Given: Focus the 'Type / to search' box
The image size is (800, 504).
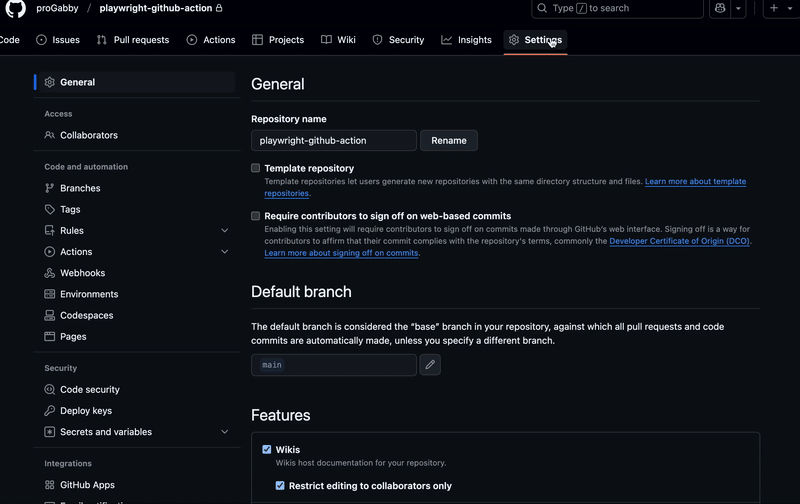Looking at the screenshot, I should point(617,8).
